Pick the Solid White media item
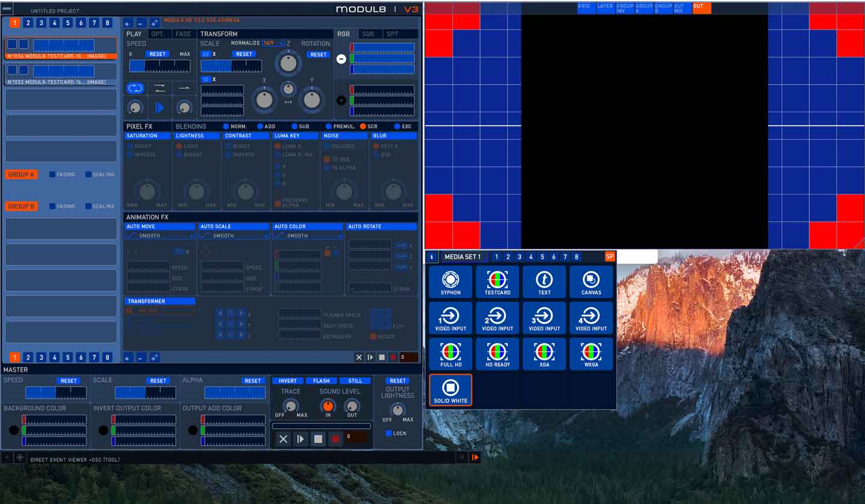Image resolution: width=865 pixels, height=504 pixels. [451, 390]
